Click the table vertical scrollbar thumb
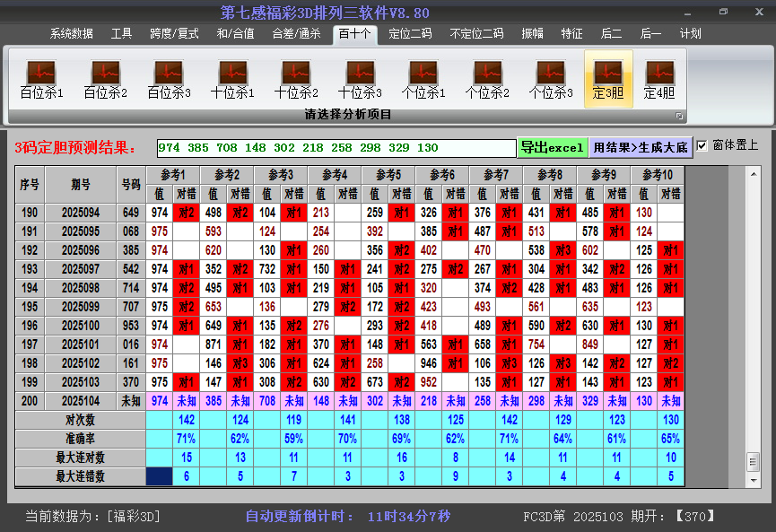This screenshot has height=532, width=776. 754,462
